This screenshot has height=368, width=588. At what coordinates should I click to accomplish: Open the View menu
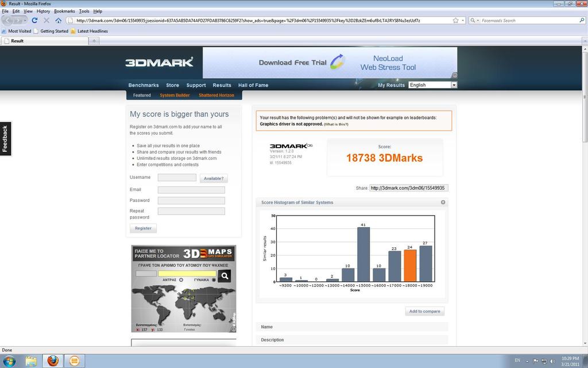click(x=28, y=11)
